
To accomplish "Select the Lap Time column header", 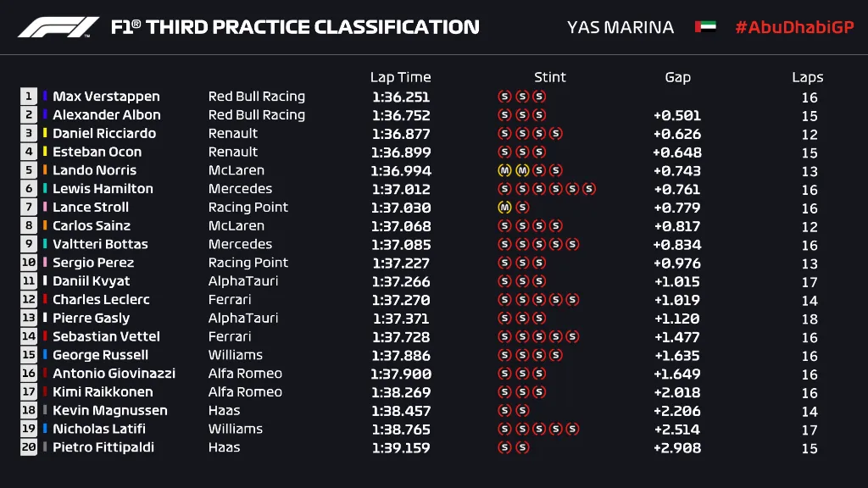I will tap(401, 77).
